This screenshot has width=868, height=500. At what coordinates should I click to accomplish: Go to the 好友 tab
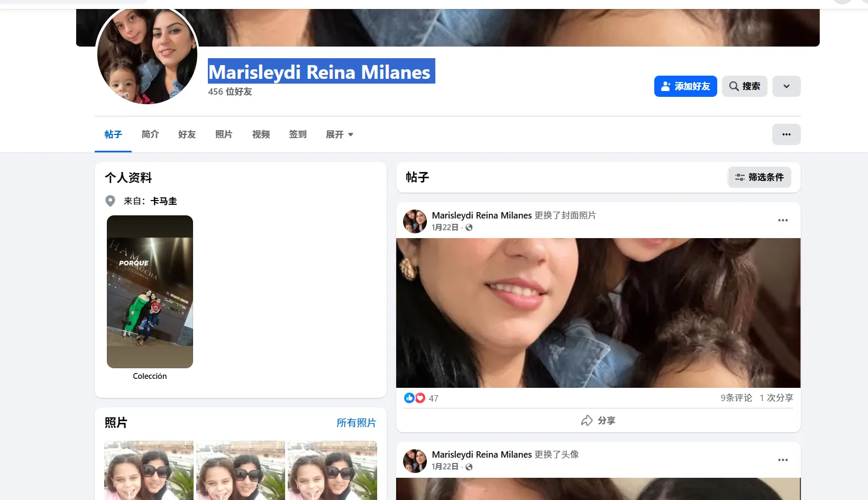coord(187,134)
